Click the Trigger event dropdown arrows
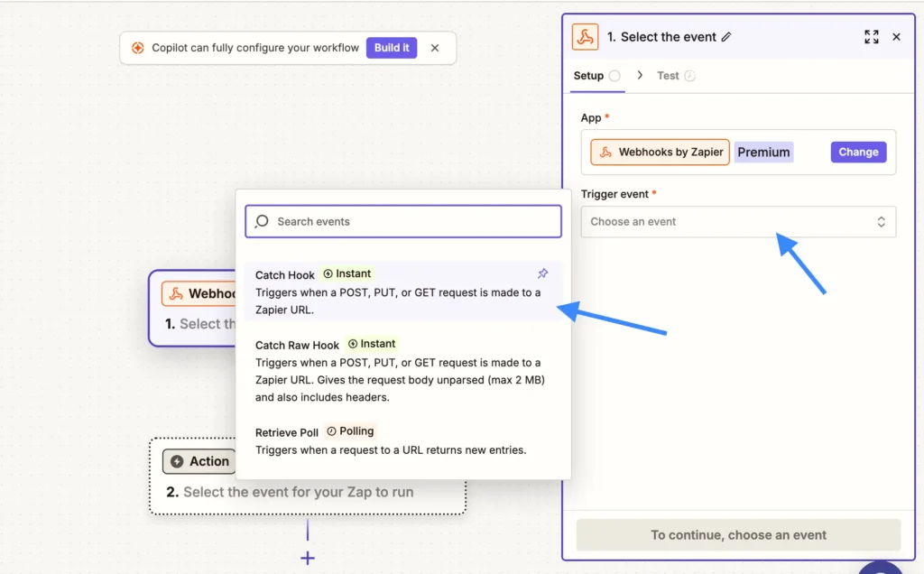This screenshot has height=574, width=924. click(x=881, y=222)
